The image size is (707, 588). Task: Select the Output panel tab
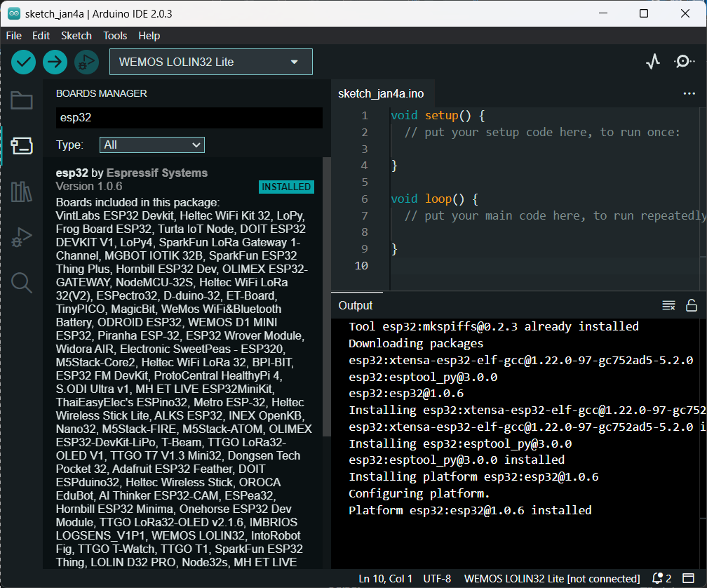(356, 305)
